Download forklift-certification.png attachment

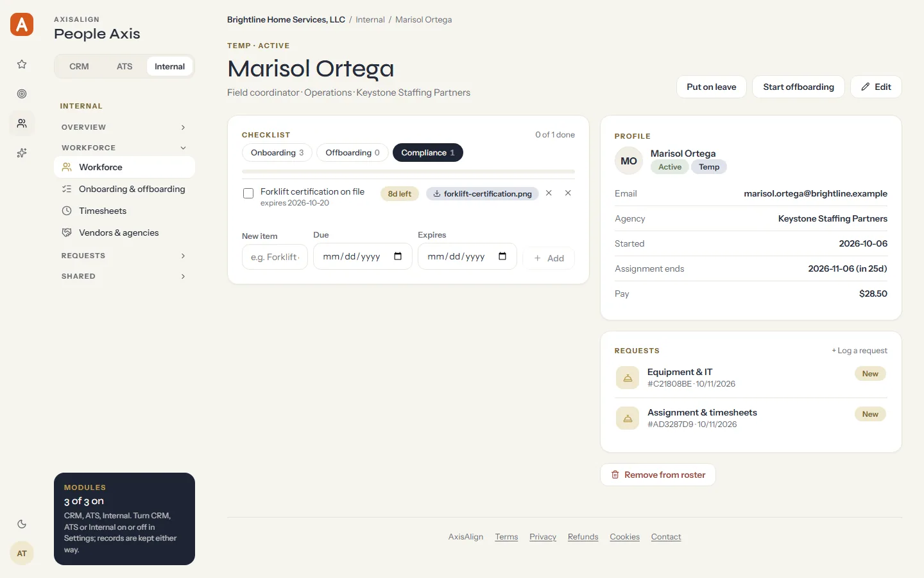[483, 193]
